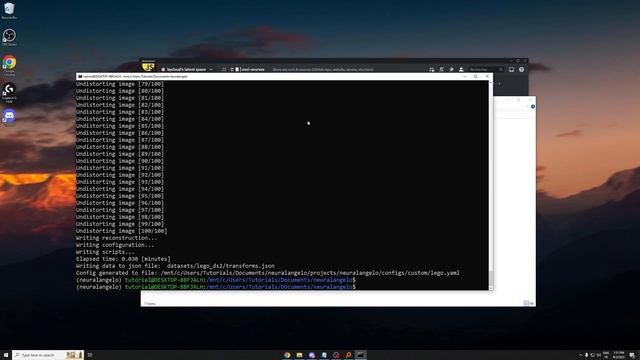Open the orange search-like taskbar icon
This screenshot has height=360, width=640.
(x=348, y=355)
